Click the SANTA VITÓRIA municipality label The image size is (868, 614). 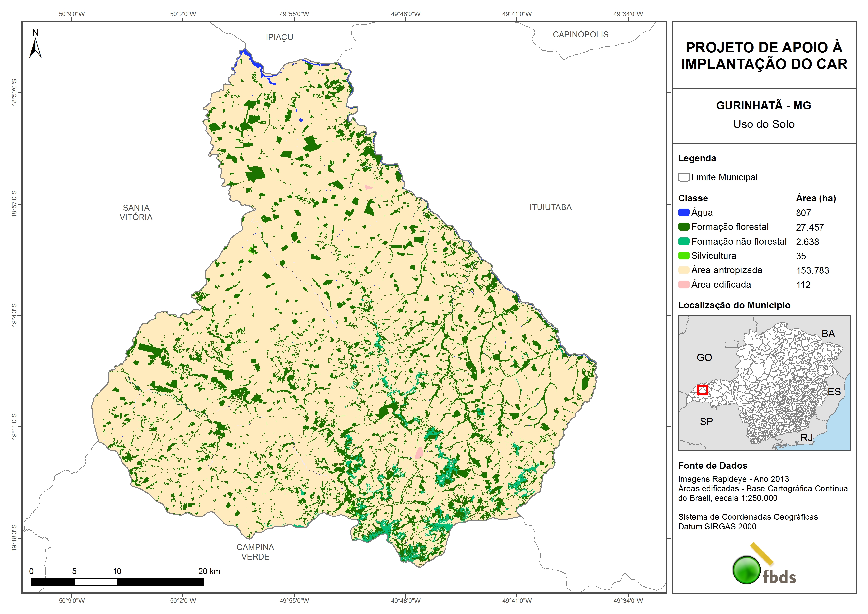tap(136, 212)
